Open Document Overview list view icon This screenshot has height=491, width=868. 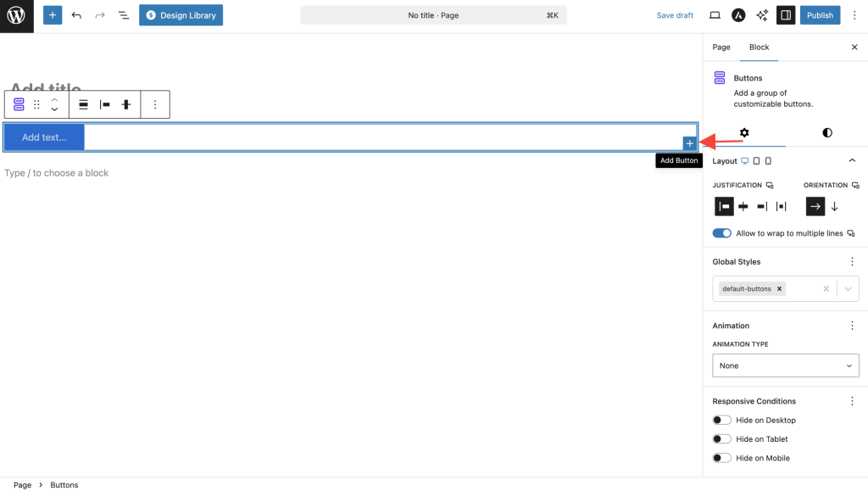124,15
